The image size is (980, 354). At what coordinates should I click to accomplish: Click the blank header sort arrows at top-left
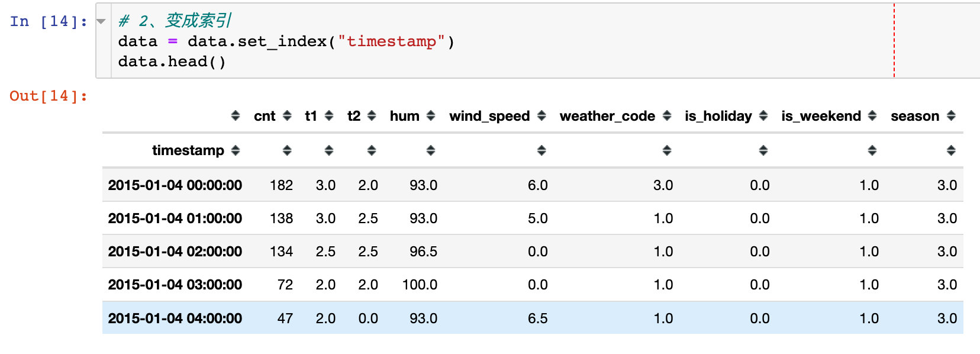click(236, 116)
